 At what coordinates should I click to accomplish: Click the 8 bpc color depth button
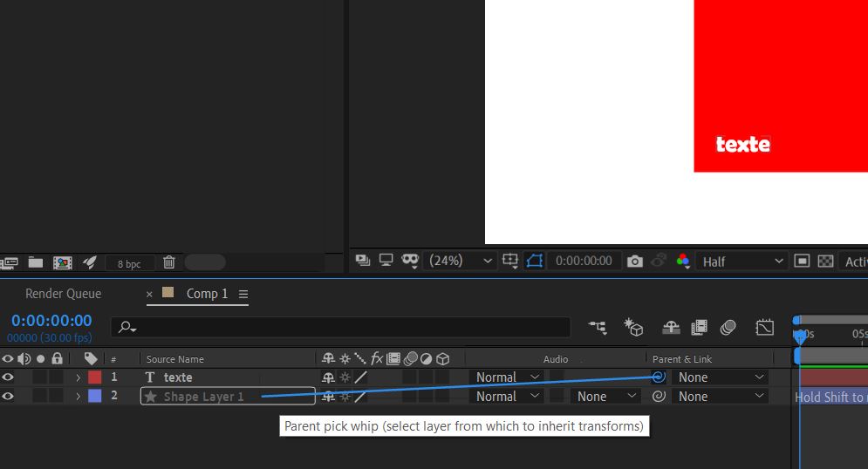(x=129, y=264)
